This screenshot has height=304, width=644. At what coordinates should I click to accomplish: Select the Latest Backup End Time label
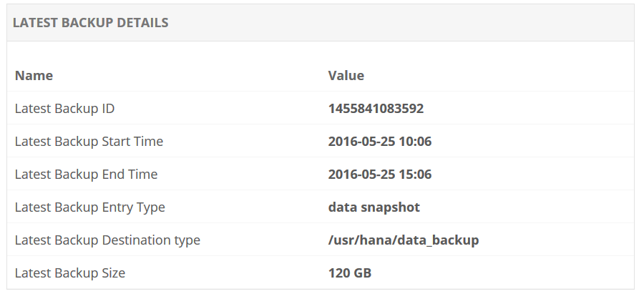pos(86,175)
